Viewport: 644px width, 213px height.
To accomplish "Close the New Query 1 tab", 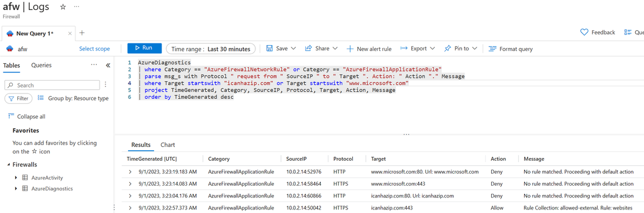I will coord(70,33).
